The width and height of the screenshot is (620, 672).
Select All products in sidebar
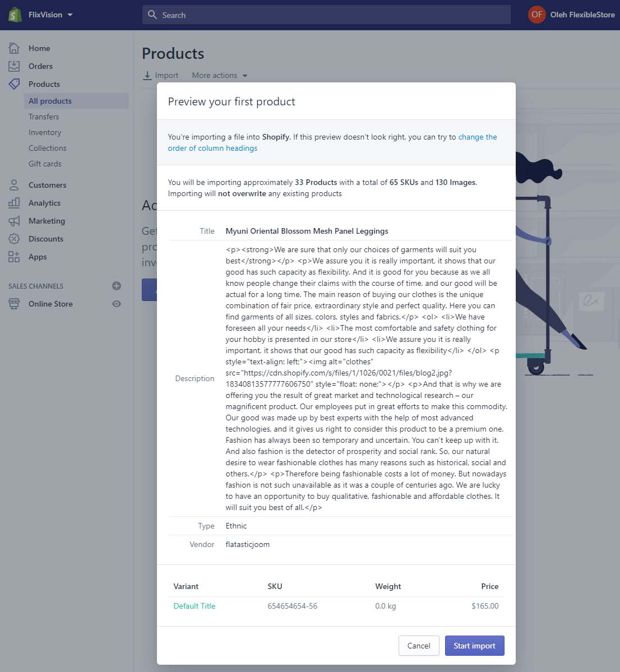pos(50,101)
